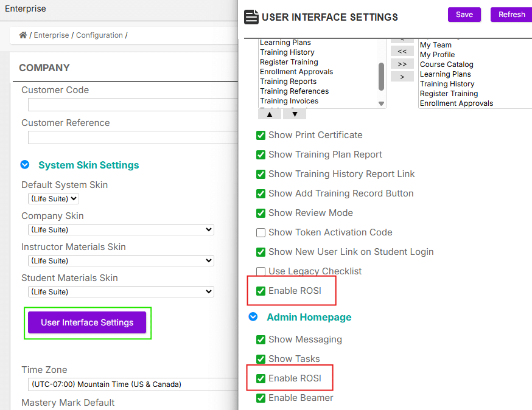The height and width of the screenshot is (410, 532).
Task: Click the move up triangle button
Action: [x=270, y=114]
